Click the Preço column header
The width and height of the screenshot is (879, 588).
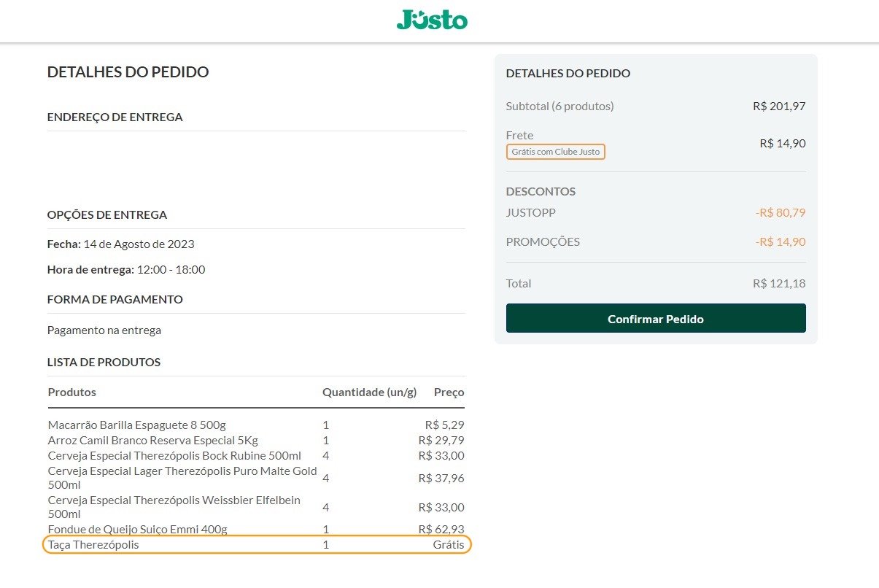[449, 392]
